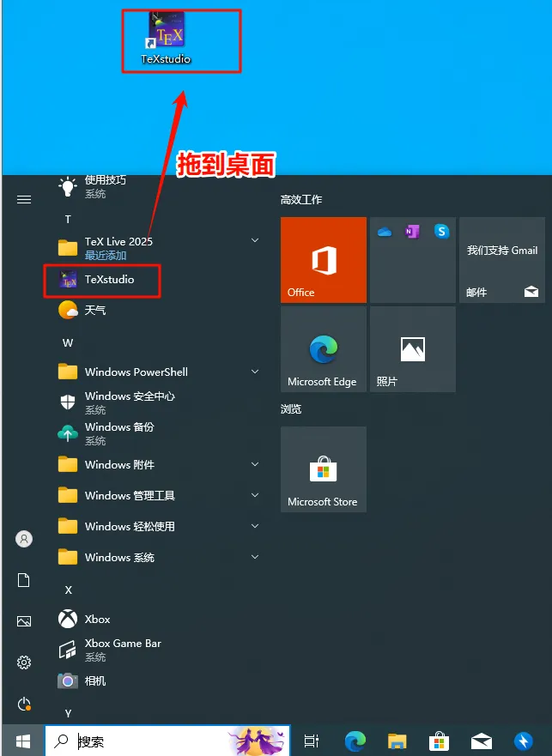This screenshot has height=756, width=552.
Task: Open the OneNote icon in tile group
Action: [x=413, y=232]
